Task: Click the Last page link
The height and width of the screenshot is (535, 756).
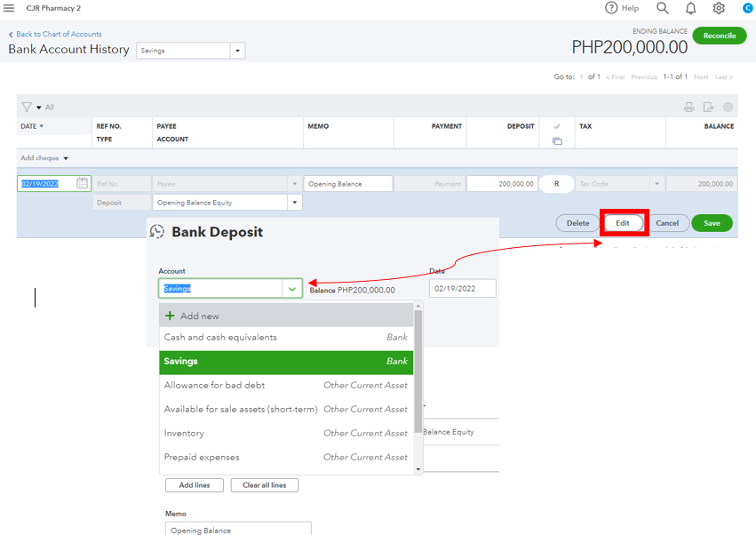Action: (724, 77)
